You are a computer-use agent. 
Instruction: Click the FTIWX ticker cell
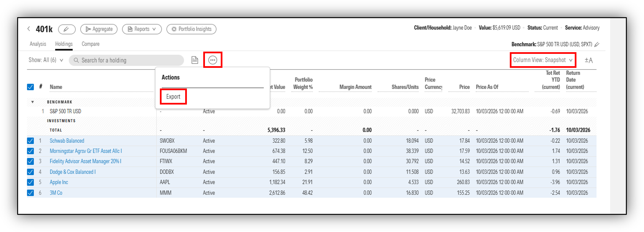click(166, 161)
